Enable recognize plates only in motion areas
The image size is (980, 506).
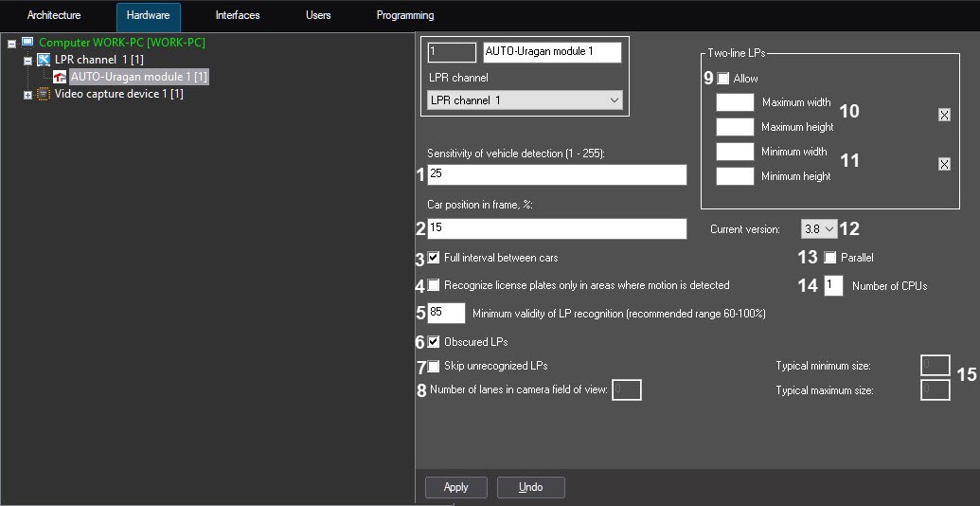pos(434,284)
